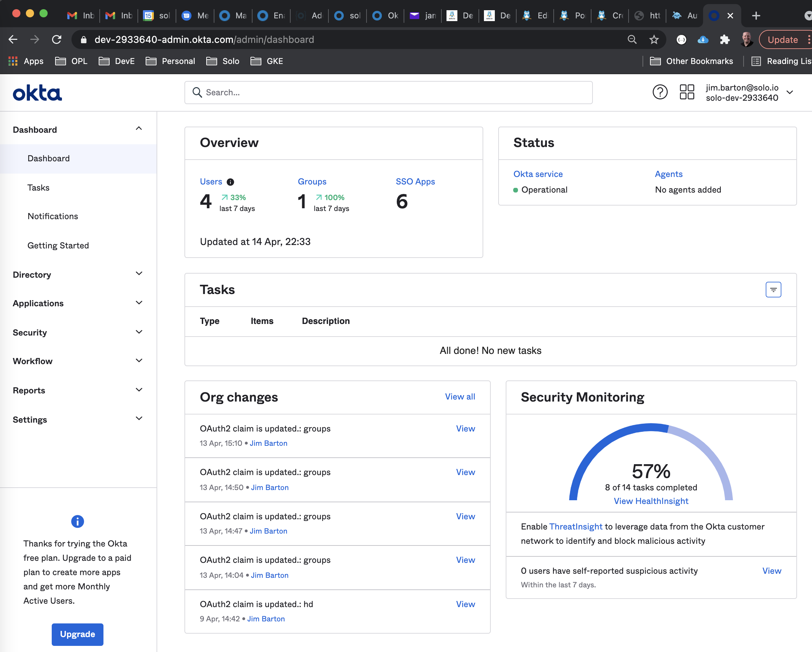Expand the Directory sidebar section
The height and width of the screenshot is (652, 812).
click(x=139, y=274)
